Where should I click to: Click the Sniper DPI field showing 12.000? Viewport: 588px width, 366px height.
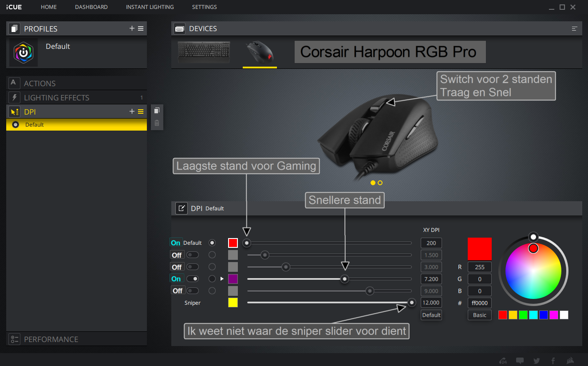coord(431,302)
